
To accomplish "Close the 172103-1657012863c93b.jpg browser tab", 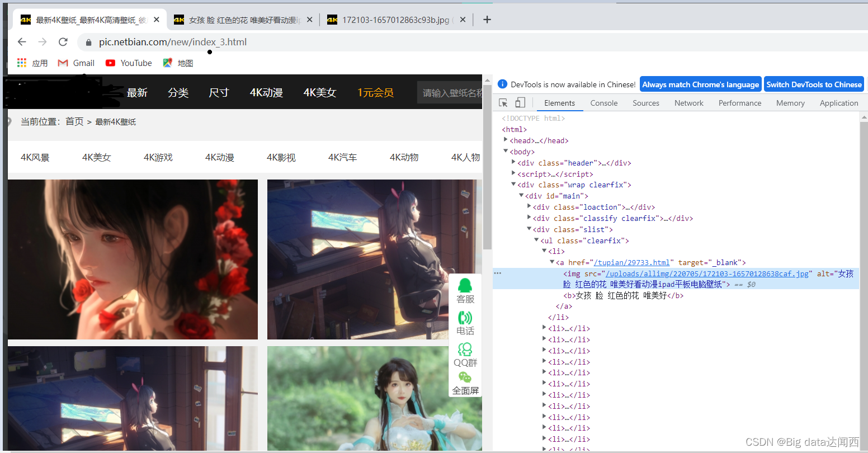I will [463, 20].
